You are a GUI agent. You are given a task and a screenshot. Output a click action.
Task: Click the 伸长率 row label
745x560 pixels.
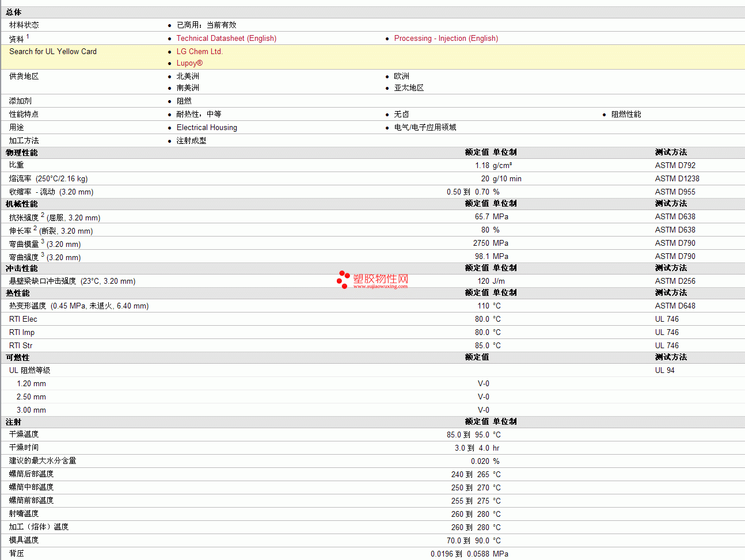(51, 231)
